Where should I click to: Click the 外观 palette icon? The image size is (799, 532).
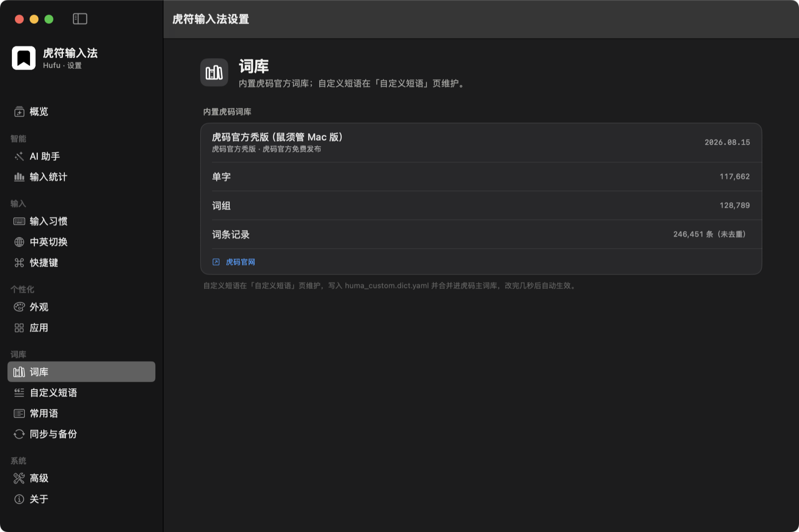19,307
